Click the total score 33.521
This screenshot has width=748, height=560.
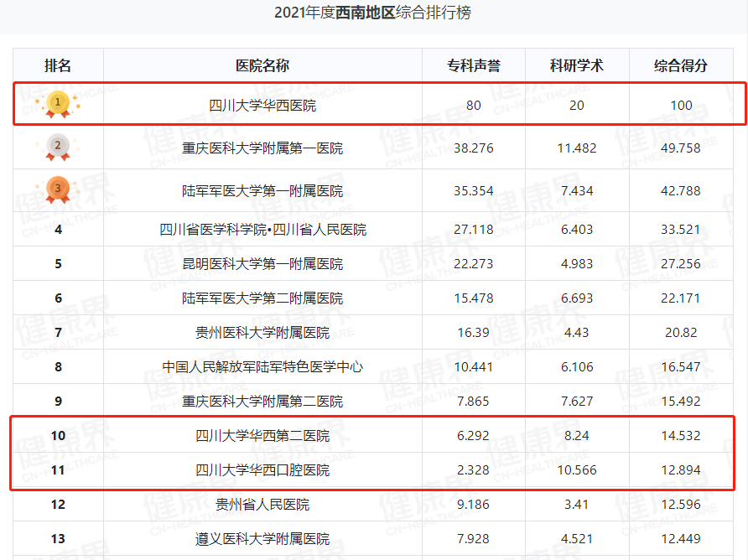coord(681,230)
